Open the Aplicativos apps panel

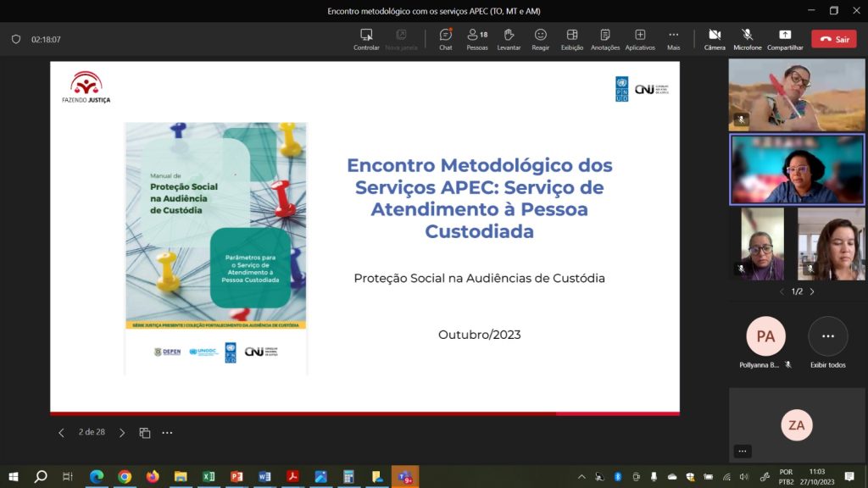coord(640,39)
